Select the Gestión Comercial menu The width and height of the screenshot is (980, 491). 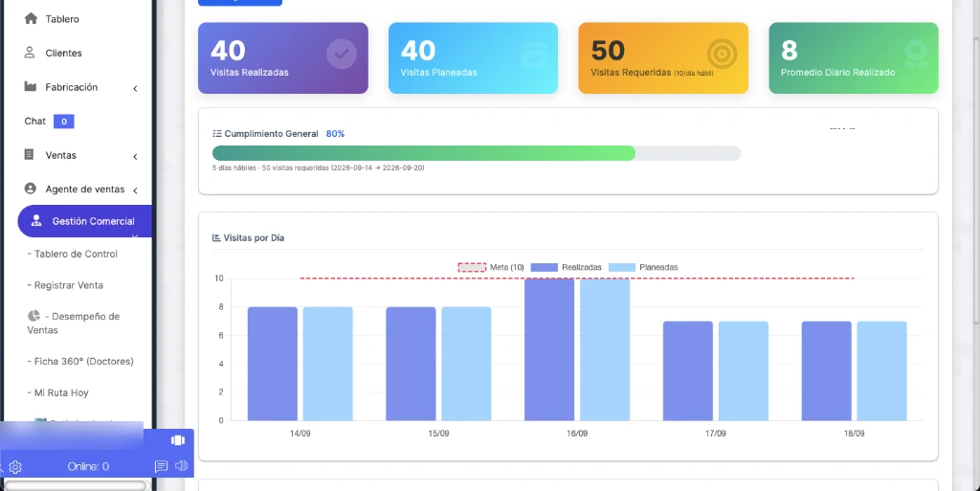pos(85,221)
